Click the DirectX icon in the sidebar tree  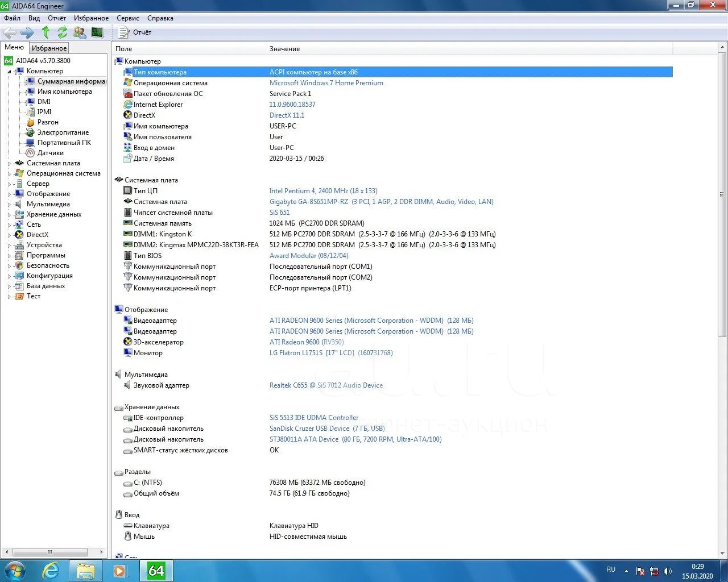click(19, 235)
